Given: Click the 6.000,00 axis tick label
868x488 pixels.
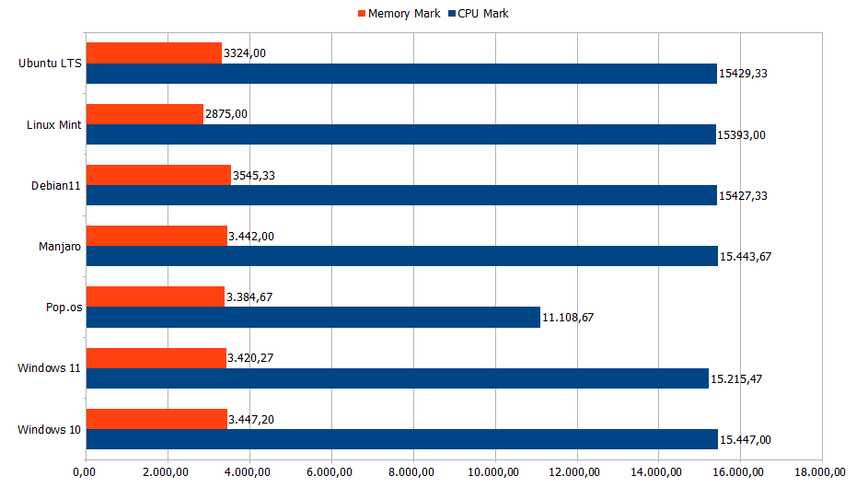Looking at the screenshot, I should point(330,472).
